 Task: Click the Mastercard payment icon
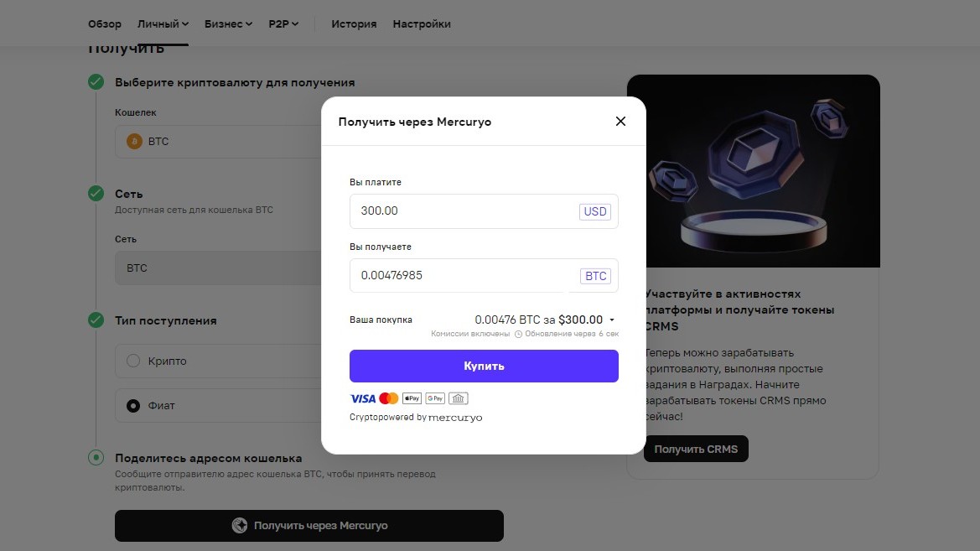(389, 398)
